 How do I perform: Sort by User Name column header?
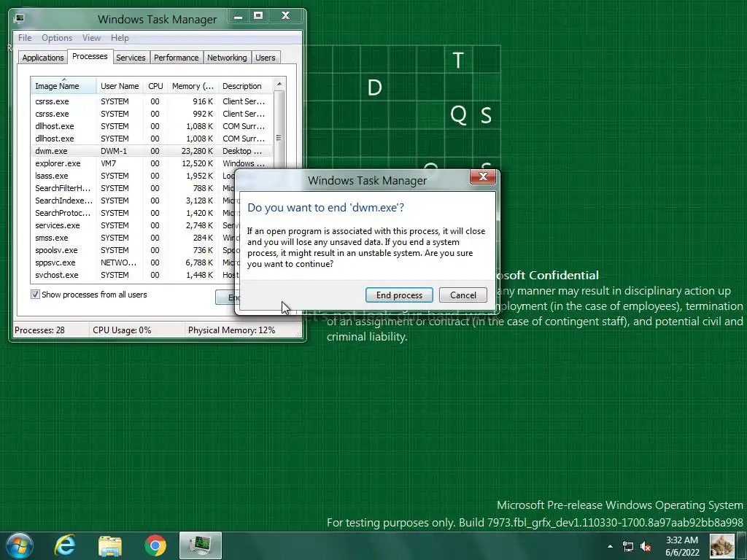120,86
